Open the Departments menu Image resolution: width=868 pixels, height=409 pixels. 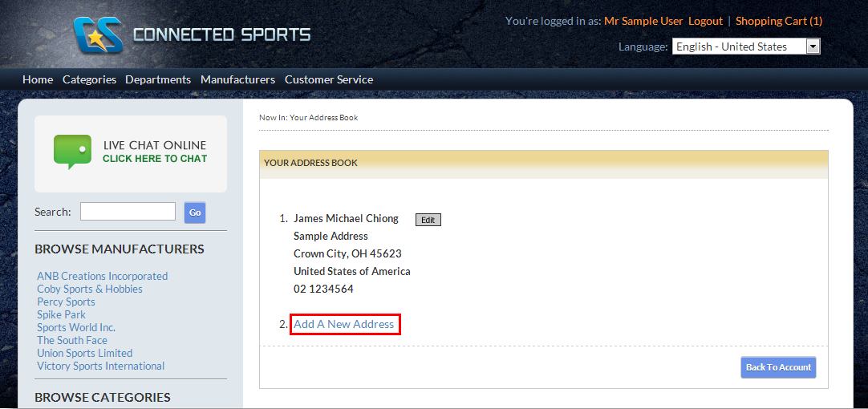tap(158, 79)
